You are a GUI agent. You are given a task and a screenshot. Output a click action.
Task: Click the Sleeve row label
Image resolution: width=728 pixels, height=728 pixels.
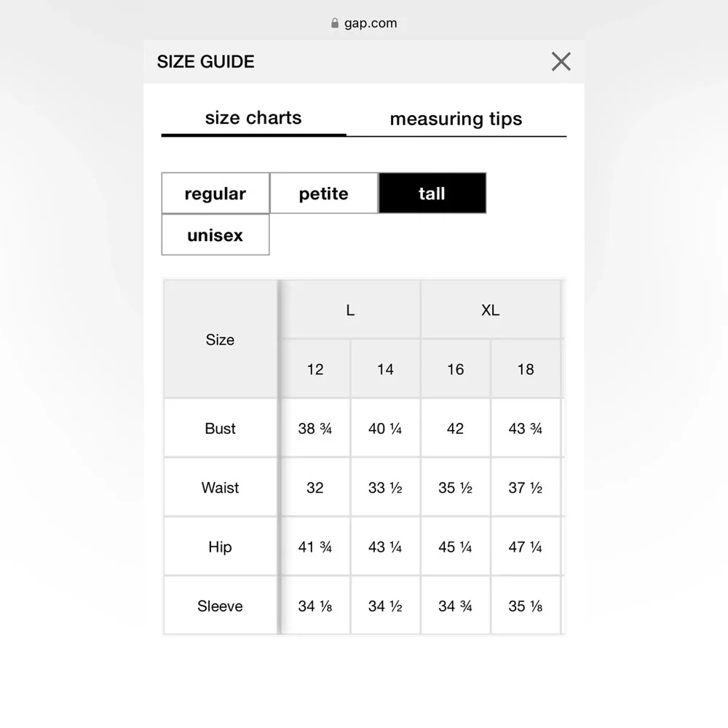(220, 606)
